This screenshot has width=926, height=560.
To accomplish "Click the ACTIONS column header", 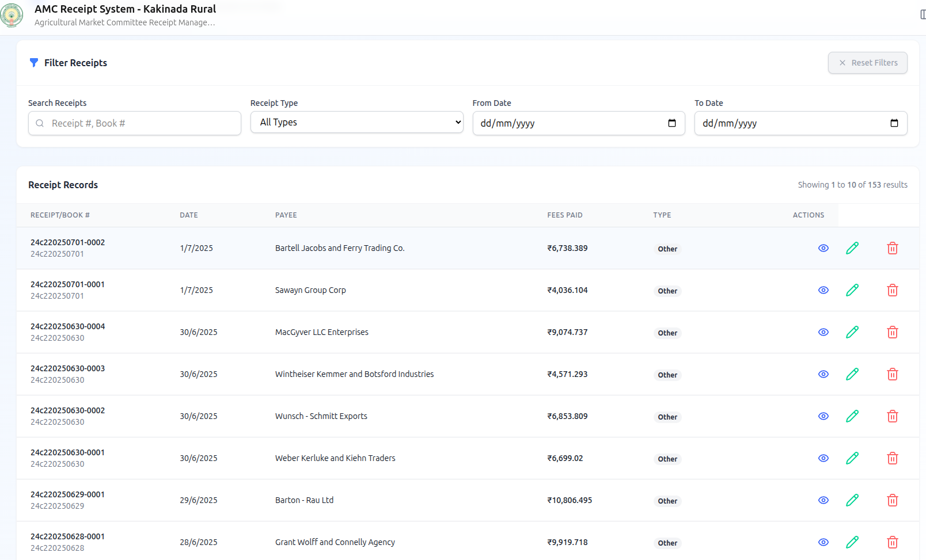I will point(809,215).
